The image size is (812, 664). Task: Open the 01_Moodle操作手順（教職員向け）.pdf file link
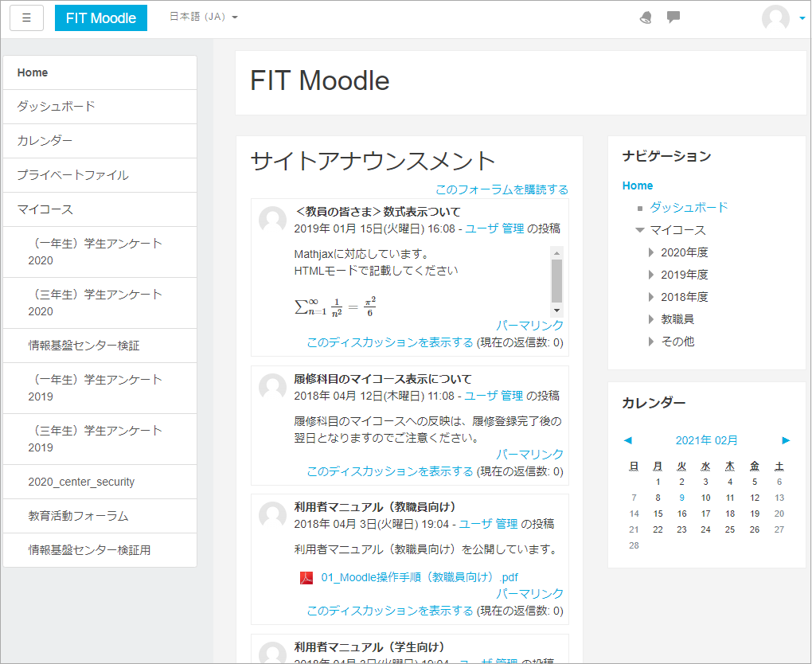[420, 577]
